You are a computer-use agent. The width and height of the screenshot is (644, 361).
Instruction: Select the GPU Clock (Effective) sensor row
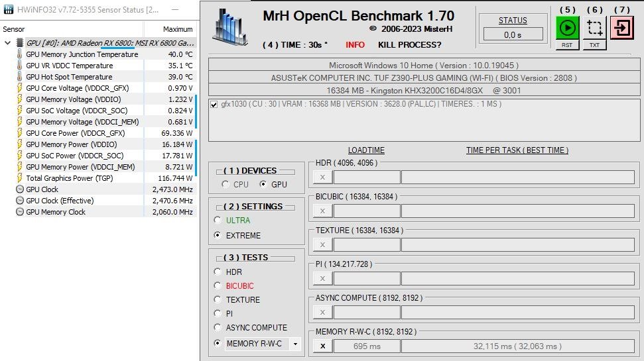106,201
